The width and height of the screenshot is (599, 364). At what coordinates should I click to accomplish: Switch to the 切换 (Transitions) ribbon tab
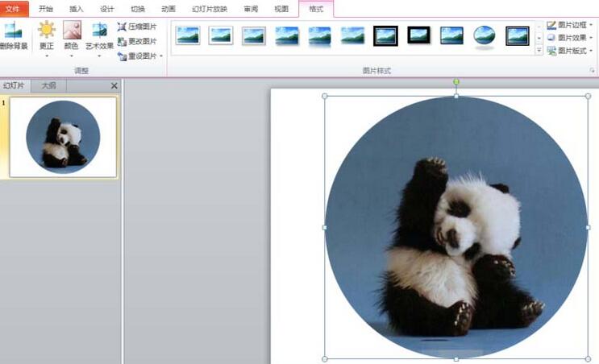click(138, 9)
